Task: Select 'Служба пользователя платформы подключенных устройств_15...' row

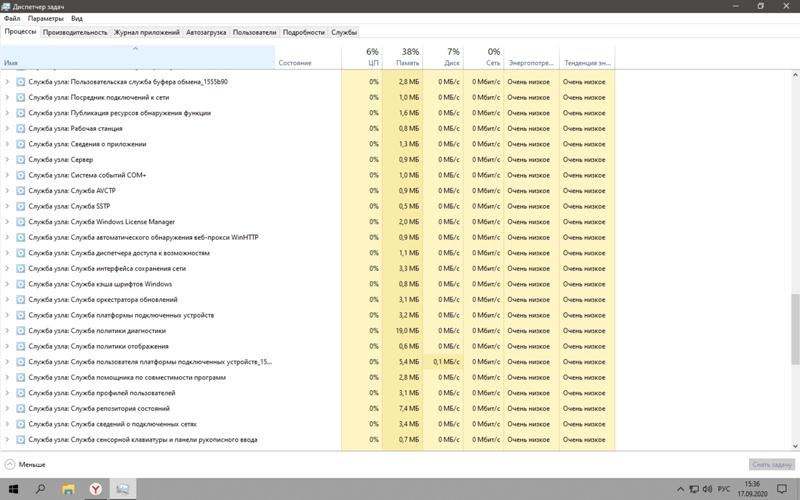Action: tap(307, 362)
